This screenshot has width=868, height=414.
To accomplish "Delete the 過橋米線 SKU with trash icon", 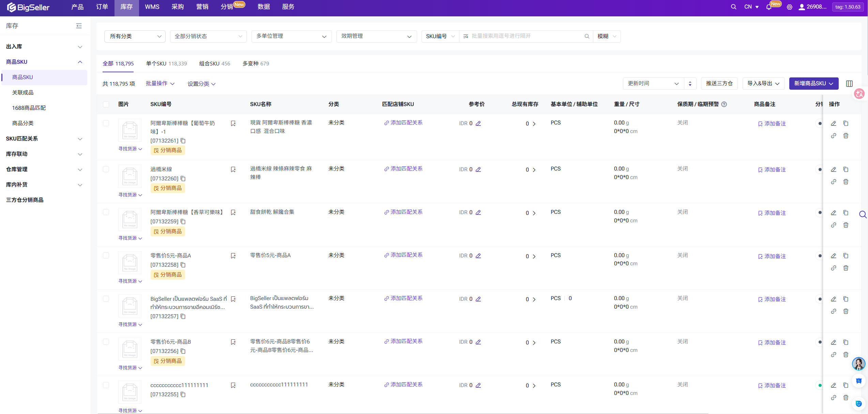I will tap(846, 182).
